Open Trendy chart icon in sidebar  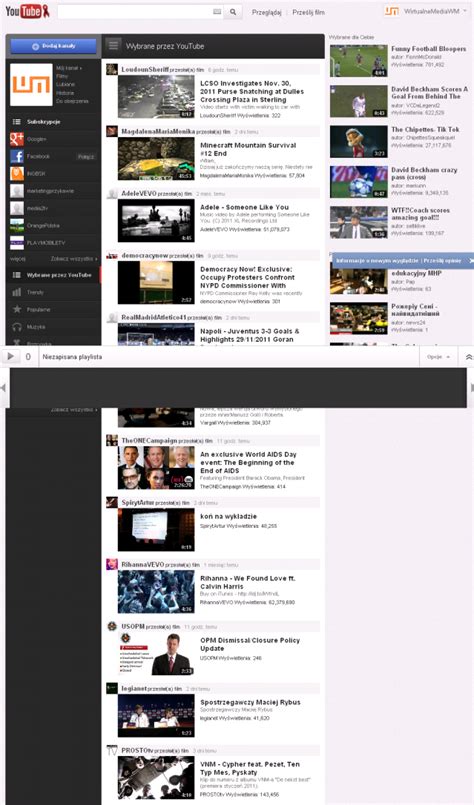point(17,292)
